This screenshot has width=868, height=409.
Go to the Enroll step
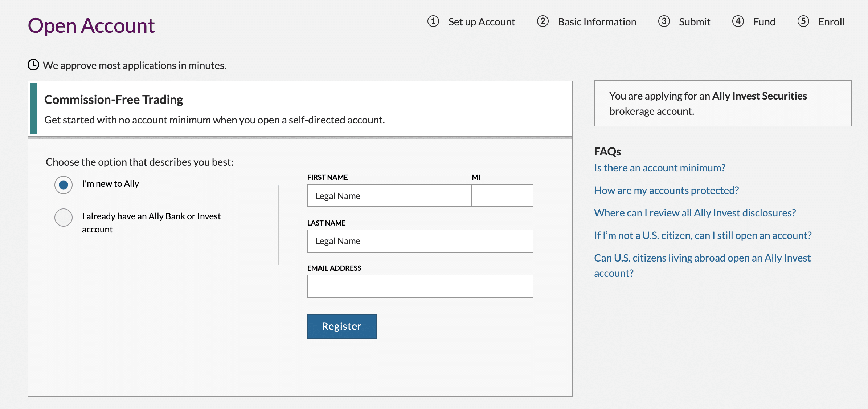(831, 22)
